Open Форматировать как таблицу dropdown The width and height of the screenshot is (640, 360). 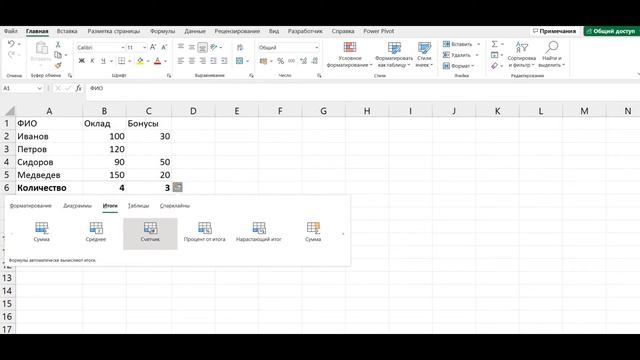pos(394,54)
